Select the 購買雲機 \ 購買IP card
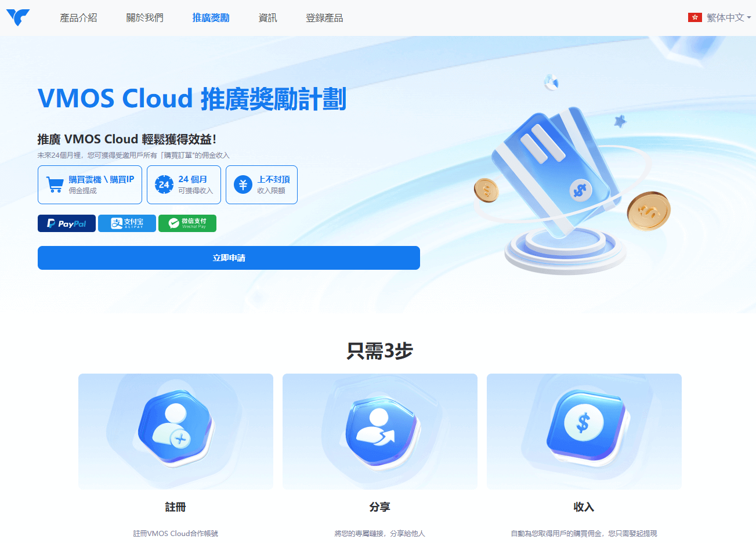 pyautogui.click(x=90, y=184)
